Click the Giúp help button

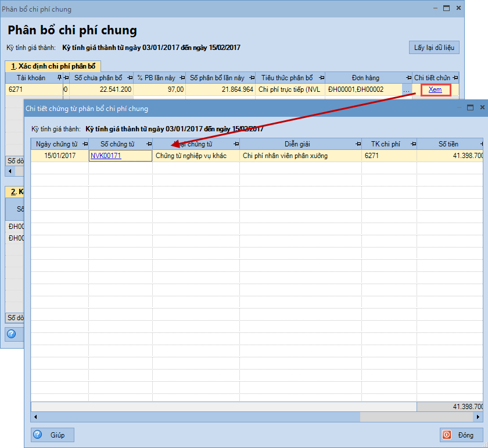pyautogui.click(x=52, y=435)
